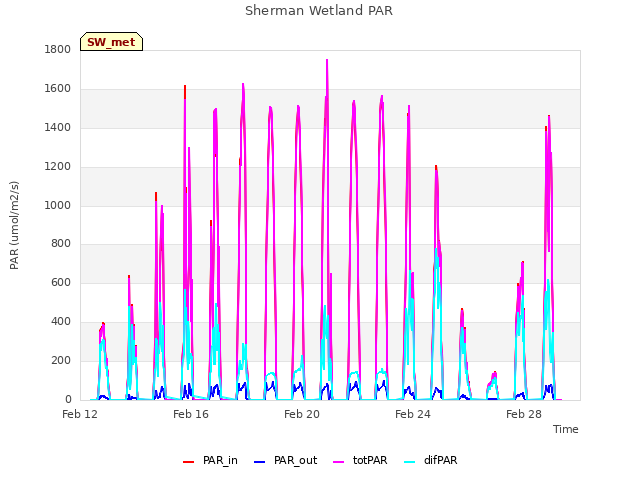Image resolution: width=640 pixels, height=480 pixels.
Task: Click the 1200 y-axis tick label
Action: [58, 167]
